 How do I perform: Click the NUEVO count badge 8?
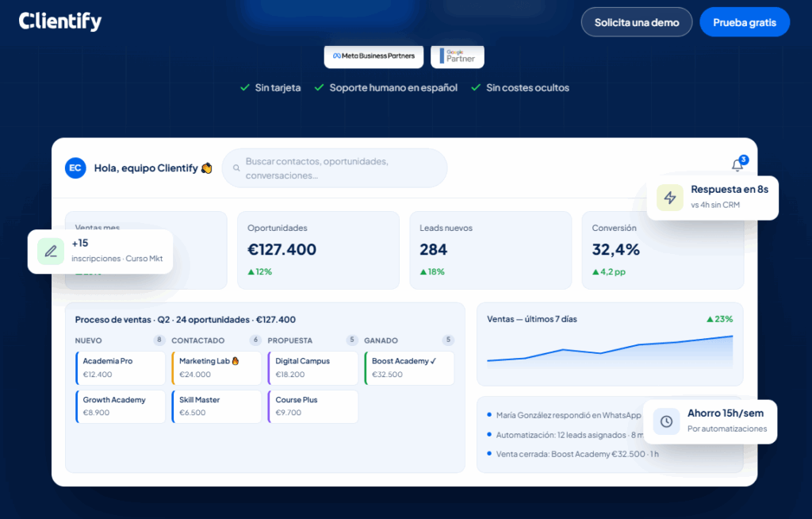(x=159, y=340)
